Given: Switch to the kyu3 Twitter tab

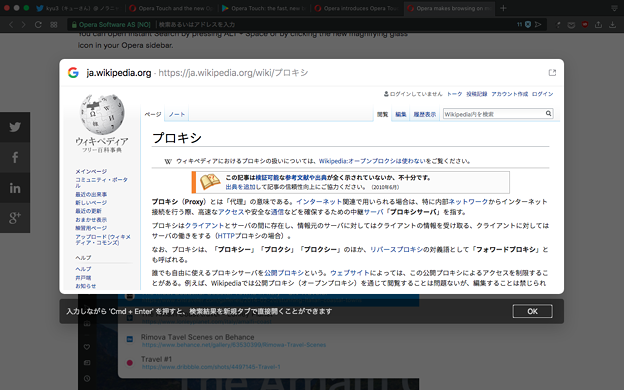Looking at the screenshot, I should [78, 8].
